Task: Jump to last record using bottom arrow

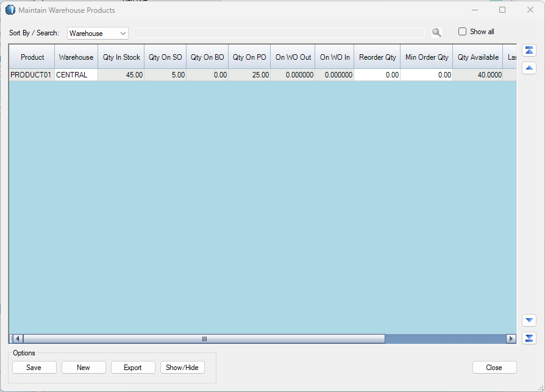Action: (x=529, y=338)
